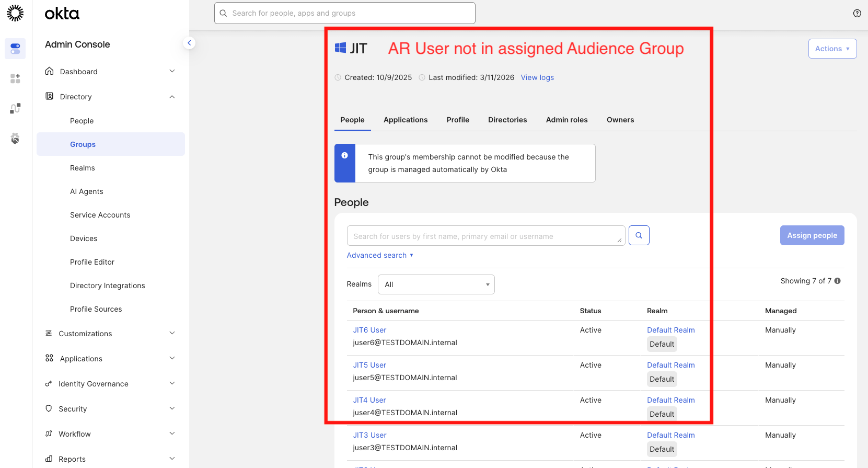868x468 pixels.
Task: Open AI Agents in the sidebar
Action: click(x=87, y=191)
